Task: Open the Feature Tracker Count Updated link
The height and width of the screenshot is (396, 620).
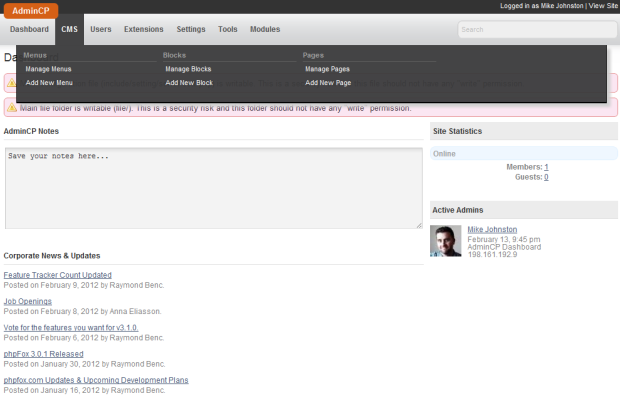Action: (x=58, y=275)
